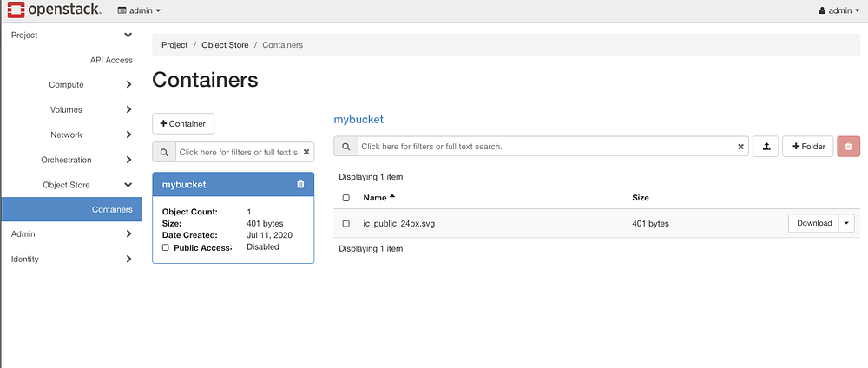Toggle the Public Access checkbox

click(x=166, y=246)
